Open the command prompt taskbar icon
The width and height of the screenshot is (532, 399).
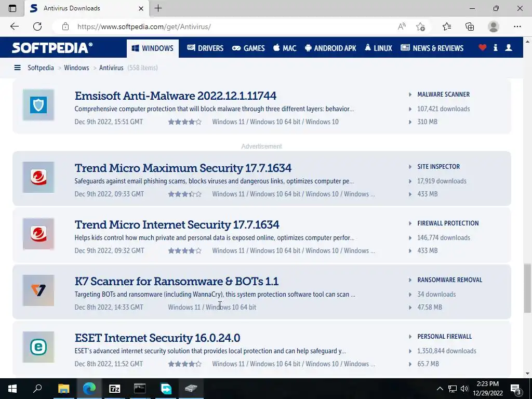click(140, 389)
